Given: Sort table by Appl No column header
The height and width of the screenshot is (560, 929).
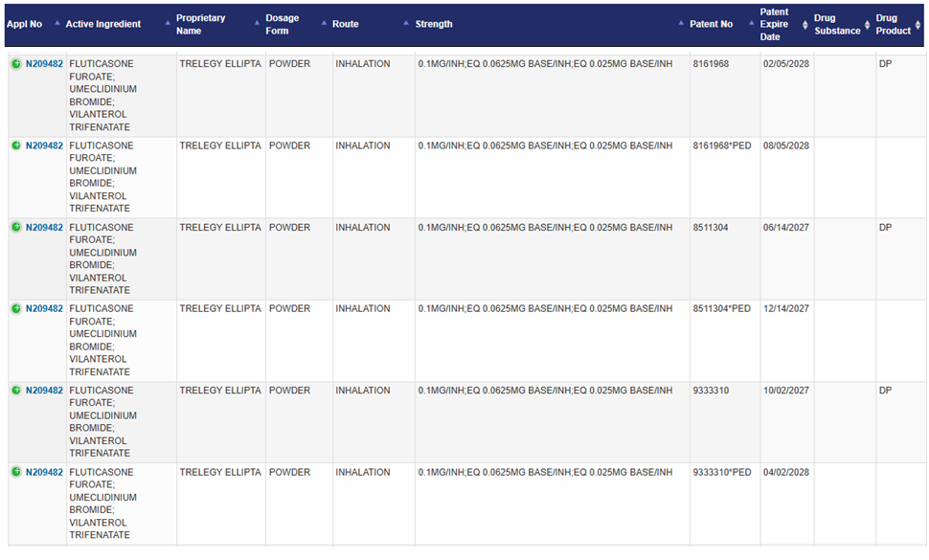Looking at the screenshot, I should 24,24.
